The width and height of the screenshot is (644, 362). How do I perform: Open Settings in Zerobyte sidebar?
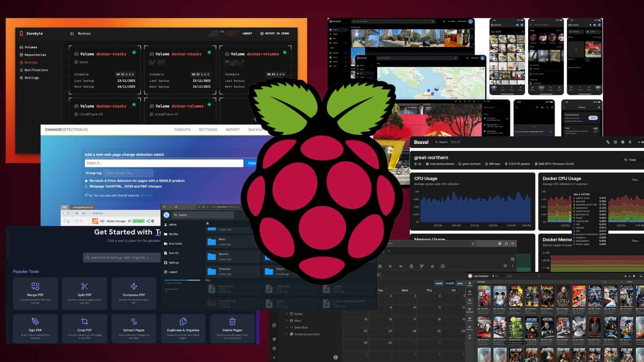click(x=29, y=78)
